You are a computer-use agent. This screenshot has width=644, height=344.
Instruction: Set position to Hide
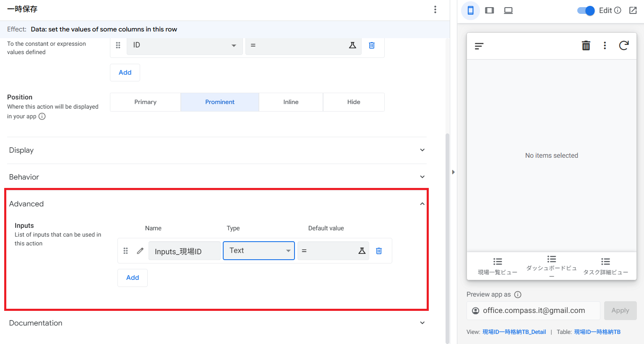coord(353,102)
